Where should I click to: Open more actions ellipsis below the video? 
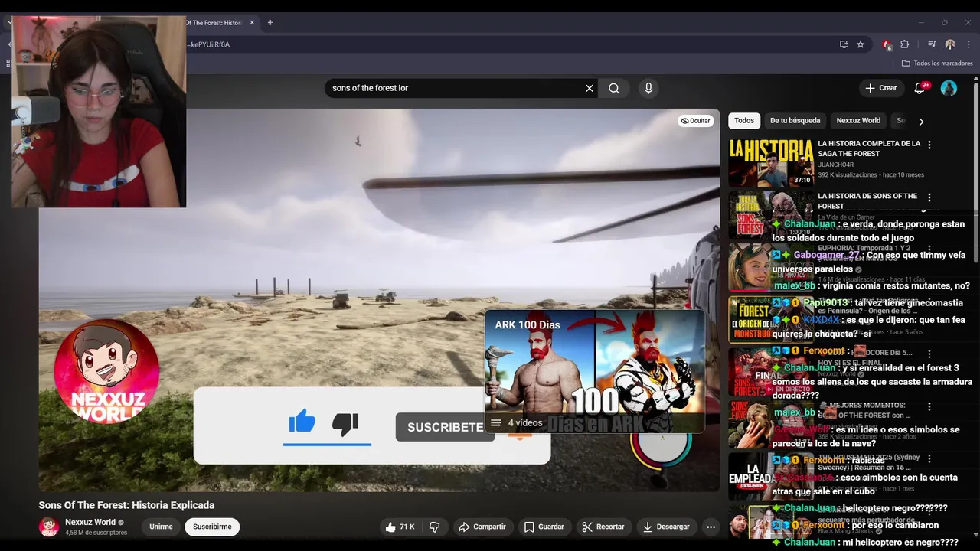(710, 527)
